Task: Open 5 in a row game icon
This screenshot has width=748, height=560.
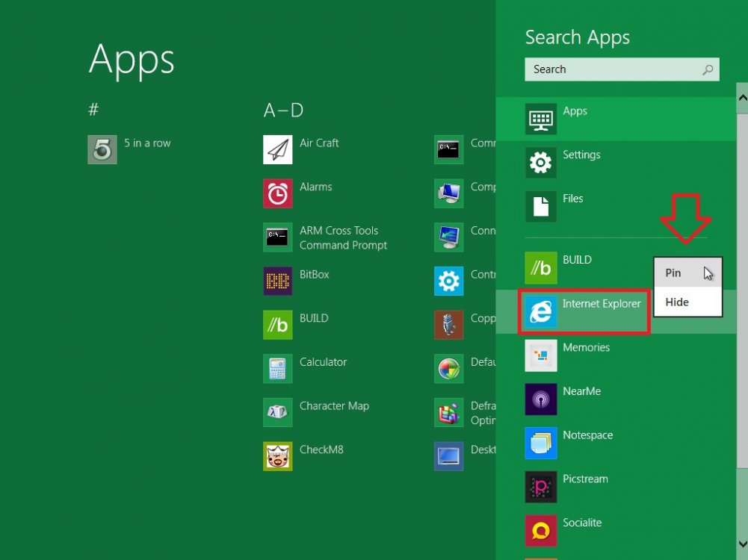Action: (102, 149)
